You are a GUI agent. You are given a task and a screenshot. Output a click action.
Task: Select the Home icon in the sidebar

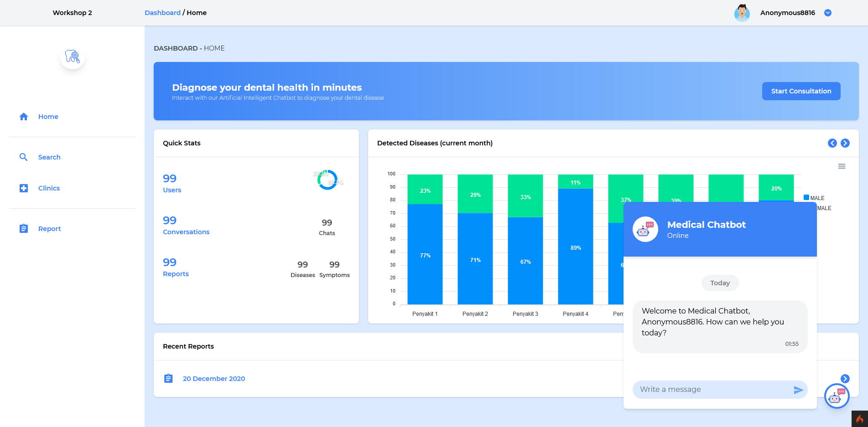(x=24, y=117)
